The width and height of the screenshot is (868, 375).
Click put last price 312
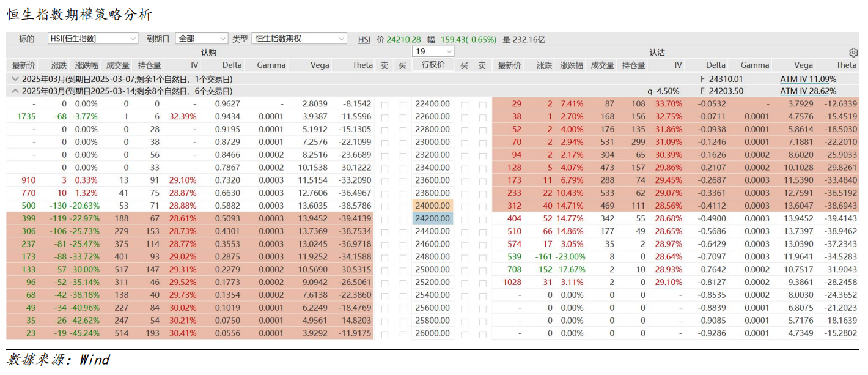[x=515, y=206]
